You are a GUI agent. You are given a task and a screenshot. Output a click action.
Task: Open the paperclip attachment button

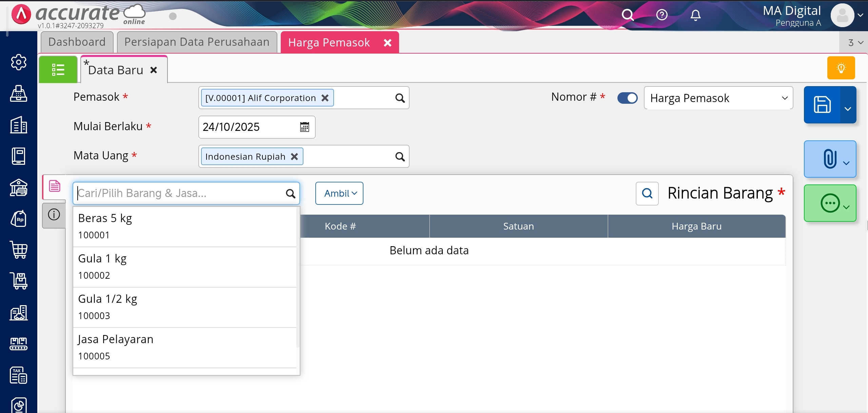pyautogui.click(x=830, y=159)
